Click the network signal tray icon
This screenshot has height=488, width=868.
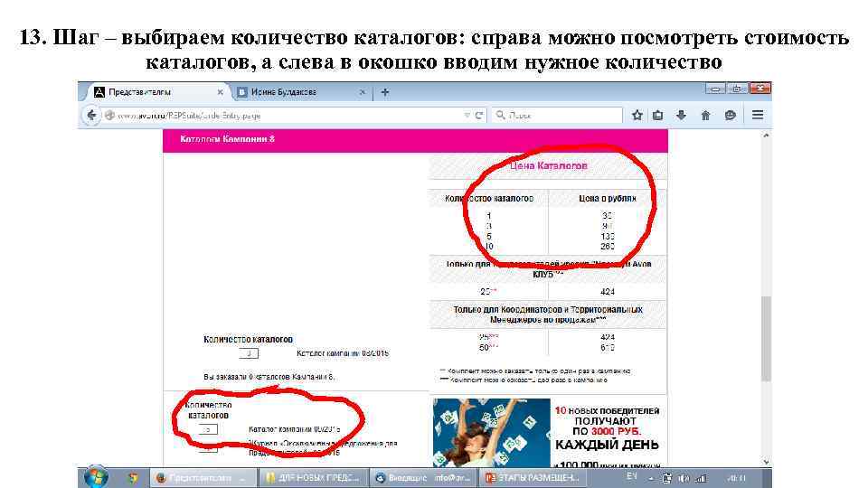point(701,478)
